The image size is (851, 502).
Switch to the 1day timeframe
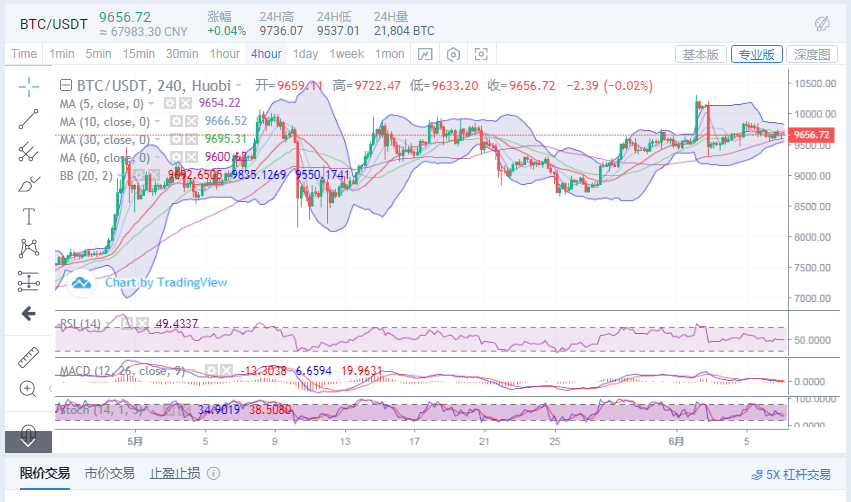coord(305,54)
